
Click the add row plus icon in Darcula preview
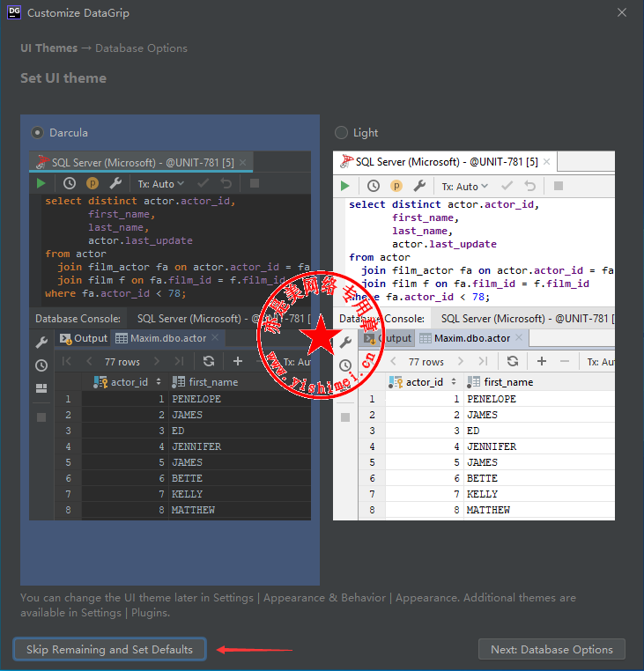(238, 361)
